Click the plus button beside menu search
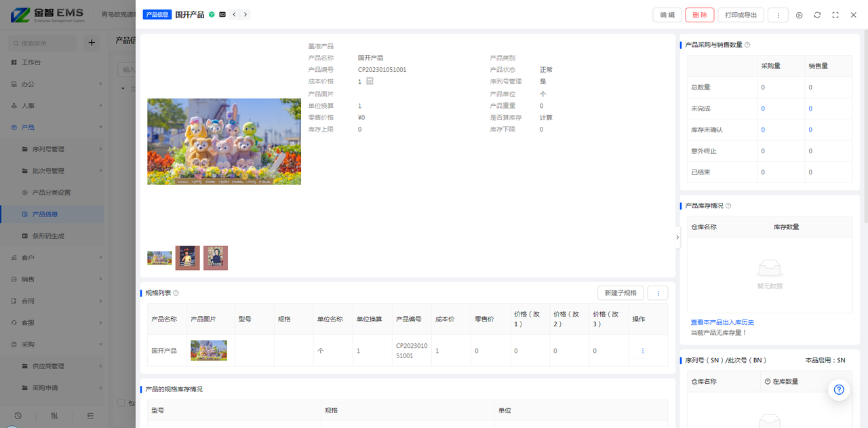 pos(92,43)
